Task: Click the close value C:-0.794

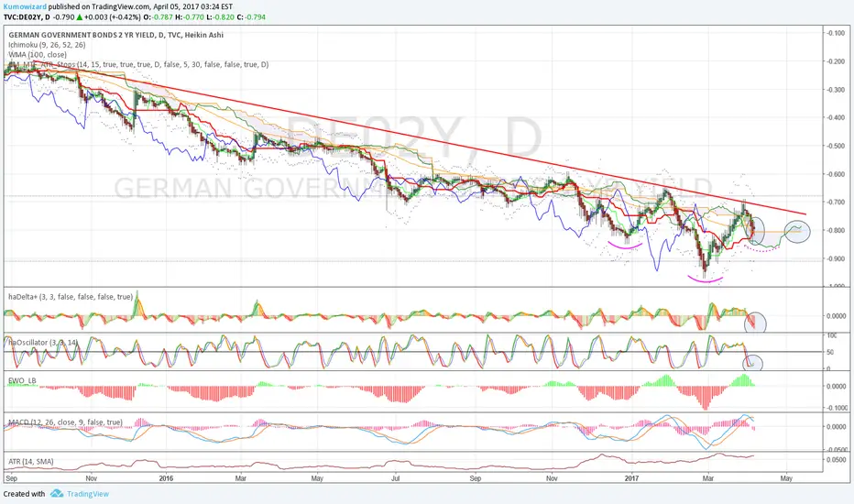Action: (251, 16)
